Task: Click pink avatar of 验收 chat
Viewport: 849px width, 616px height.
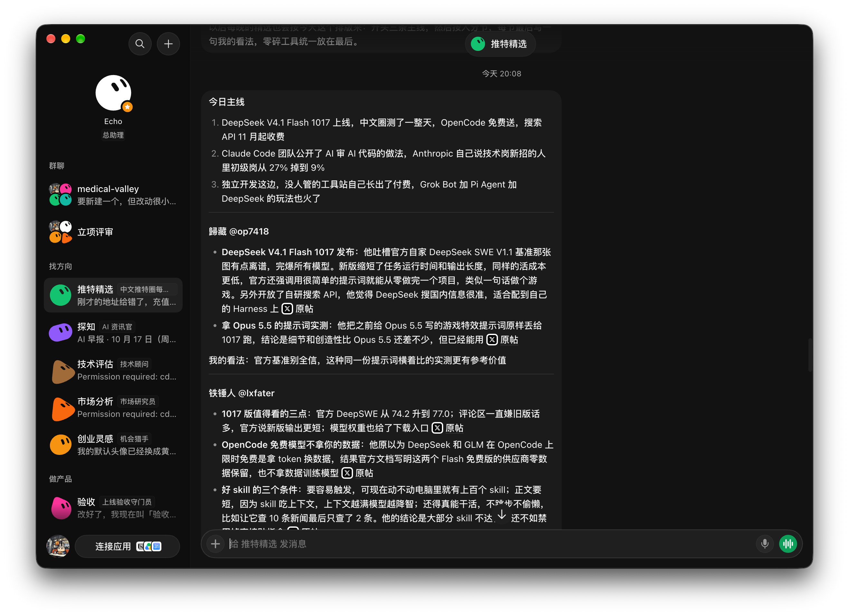Action: pyautogui.click(x=61, y=508)
